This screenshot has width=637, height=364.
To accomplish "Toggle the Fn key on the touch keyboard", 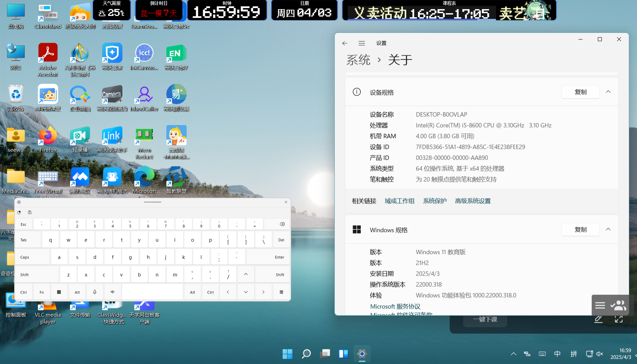I will (42, 292).
